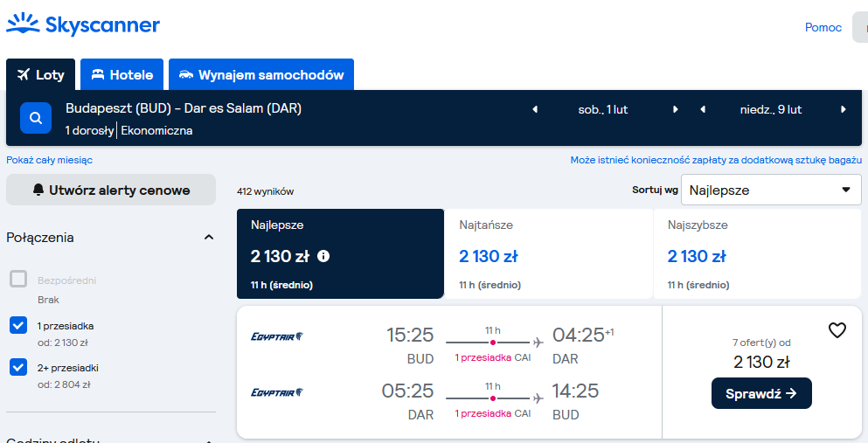Click the Skyscanner logo
Screen dimensions: 868x443
pyautogui.click(x=83, y=25)
